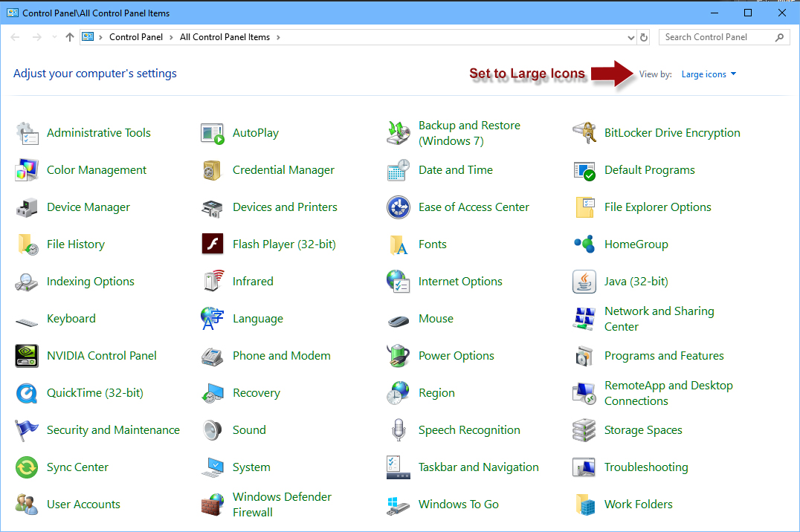Navigate back with the back arrow
Viewport: 800px width, 532px height.
[x=16, y=37]
